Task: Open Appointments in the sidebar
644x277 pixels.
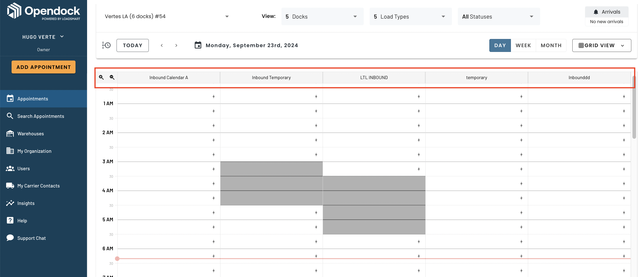Action: (x=44, y=99)
